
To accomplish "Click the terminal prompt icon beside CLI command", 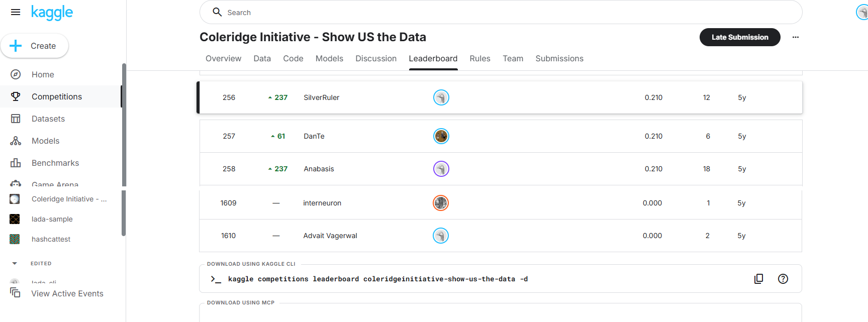I will (216, 279).
